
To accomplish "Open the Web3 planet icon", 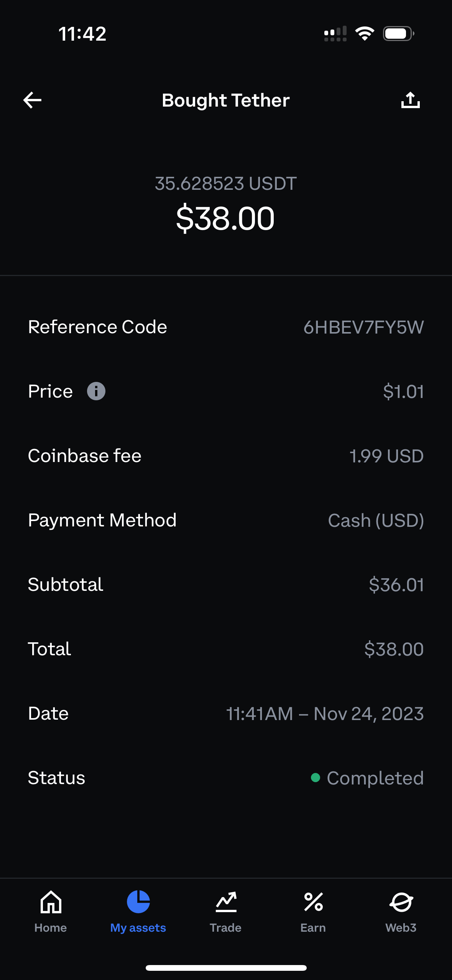I will coord(401,902).
